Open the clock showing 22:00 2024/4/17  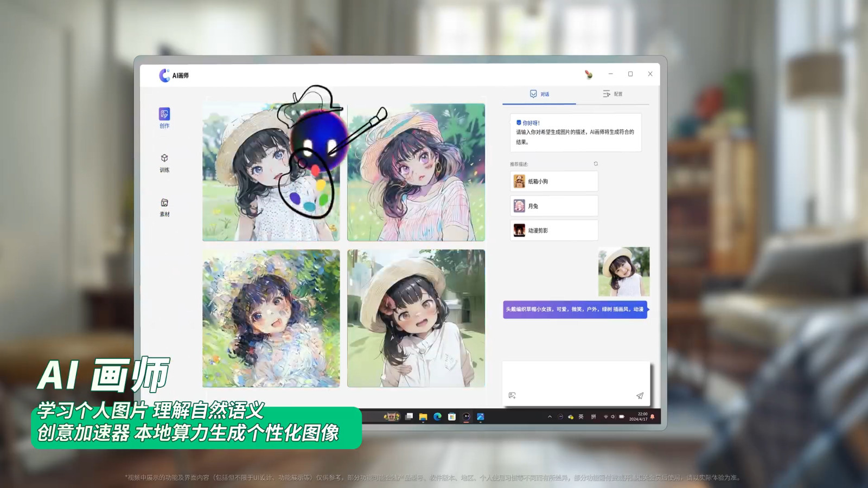pos(638,416)
